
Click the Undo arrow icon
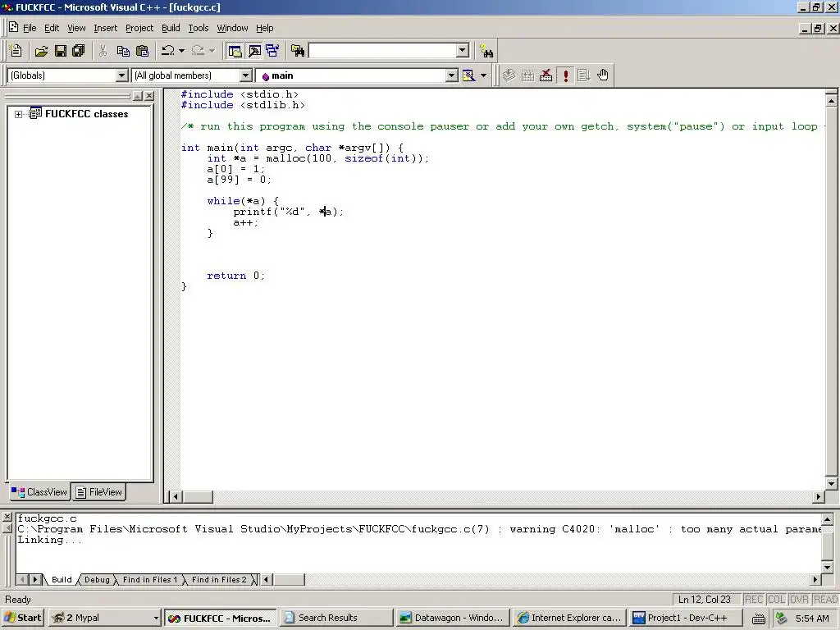[167, 51]
